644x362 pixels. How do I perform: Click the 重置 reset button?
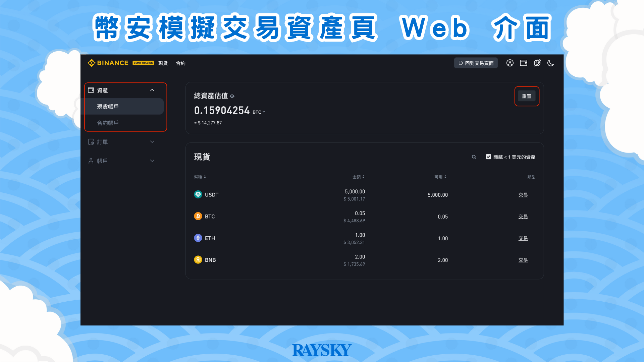tap(527, 96)
